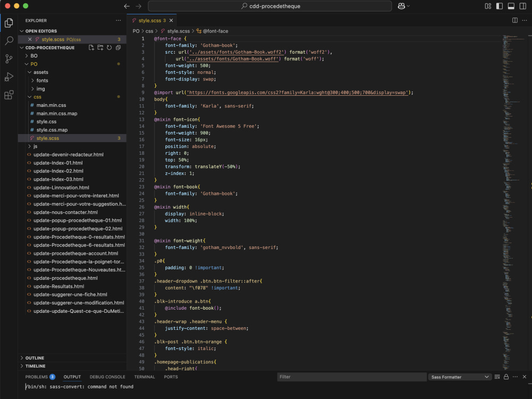Click PO in the breadcrumb path
The image size is (532, 399).
(x=136, y=31)
